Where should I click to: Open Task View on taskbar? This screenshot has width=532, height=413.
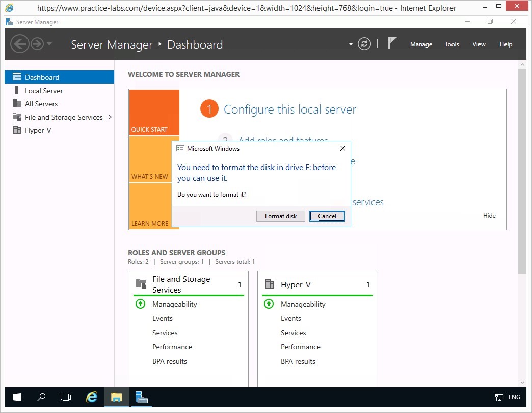click(66, 397)
